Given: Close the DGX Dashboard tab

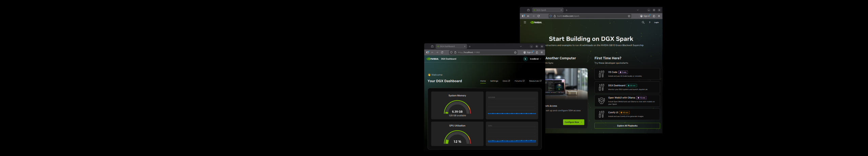Looking at the screenshot, I should [x=465, y=46].
